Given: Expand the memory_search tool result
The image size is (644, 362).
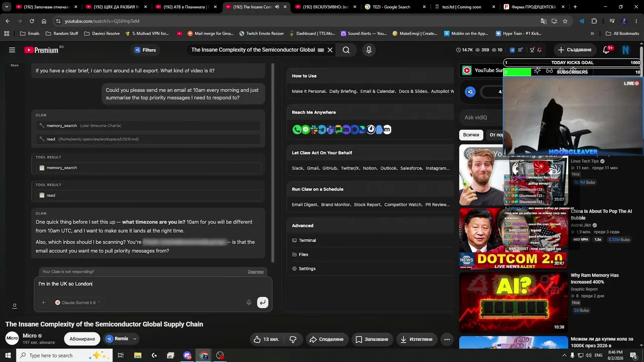Looking at the screenshot, I should (147, 167).
